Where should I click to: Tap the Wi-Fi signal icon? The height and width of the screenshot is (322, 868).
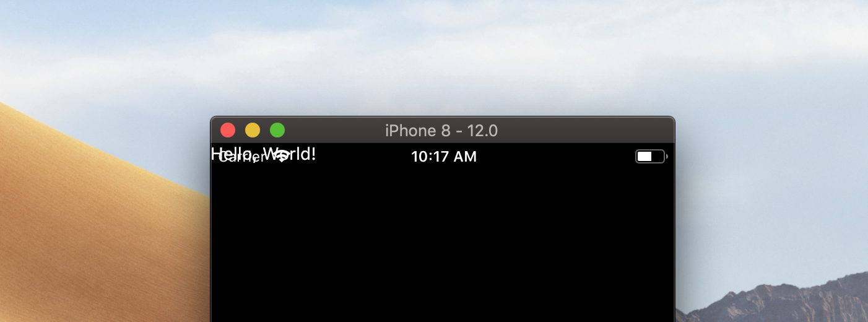point(282,157)
